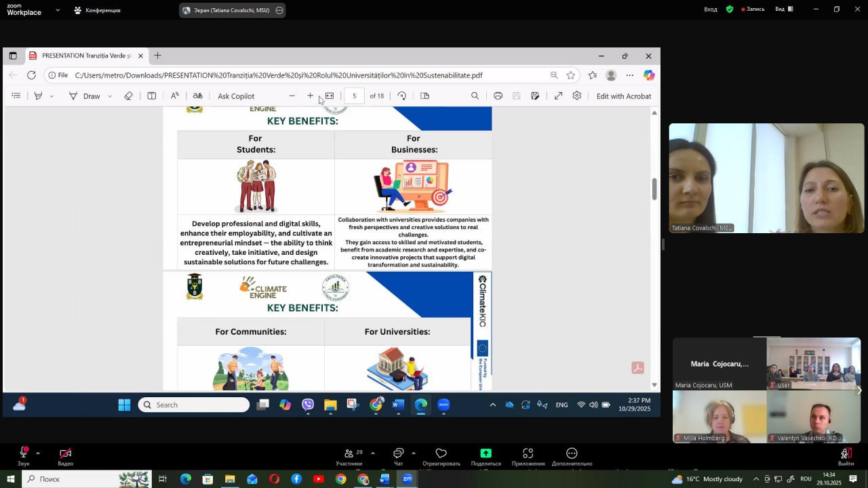Enter full screen PDF view
The image size is (868, 488).
pos(558,96)
